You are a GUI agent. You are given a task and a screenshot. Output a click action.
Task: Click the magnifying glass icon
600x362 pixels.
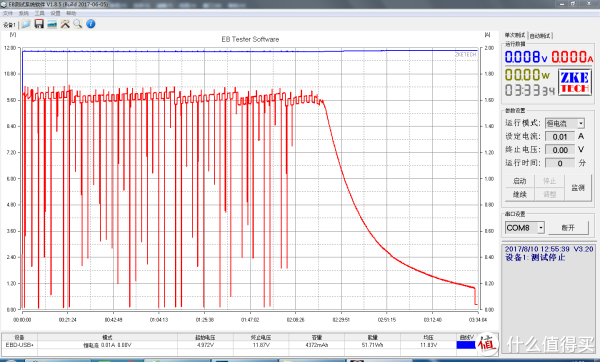[x=78, y=24]
